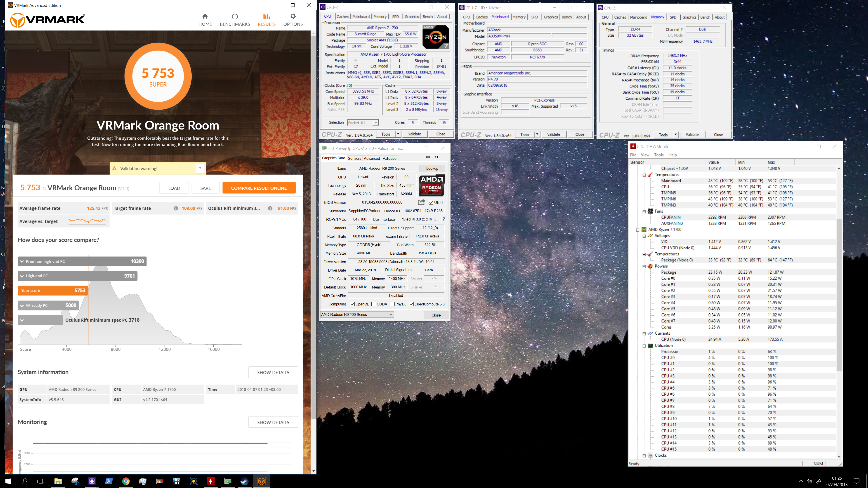868x488 pixels.
Task: Click SHOW DETAILS for Monitoring
Action: 273,422
